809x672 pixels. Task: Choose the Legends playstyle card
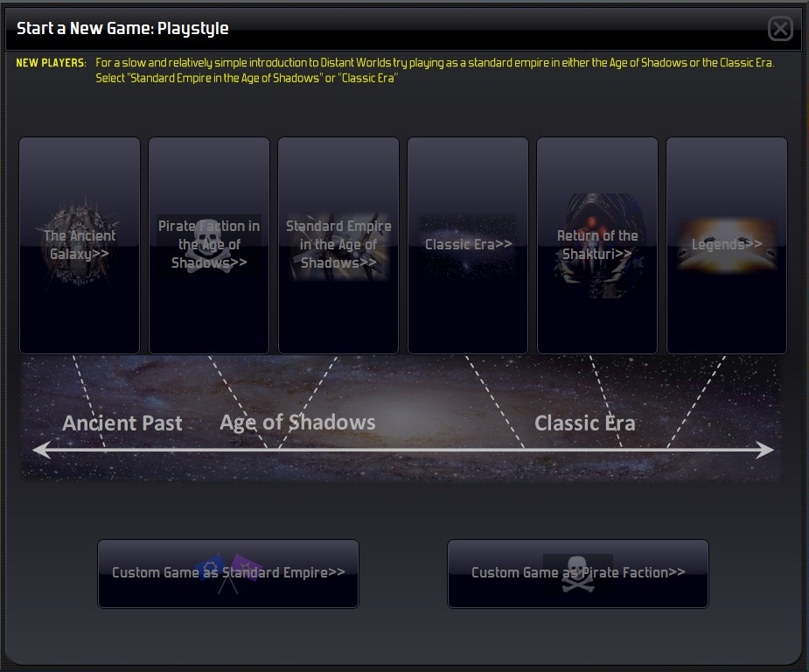pos(727,245)
